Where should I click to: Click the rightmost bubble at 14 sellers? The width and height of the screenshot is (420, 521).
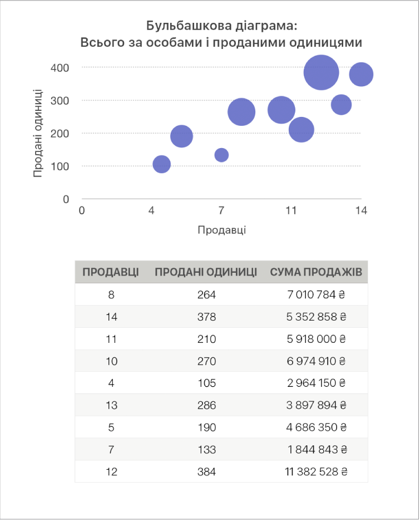(361, 75)
